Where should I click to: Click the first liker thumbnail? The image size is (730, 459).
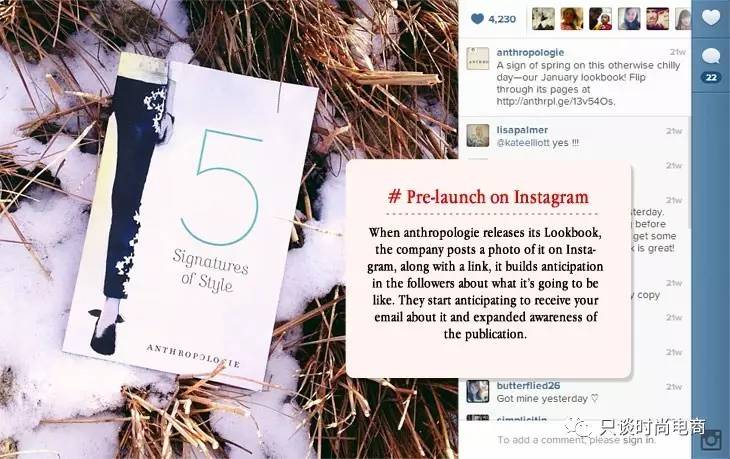click(543, 19)
